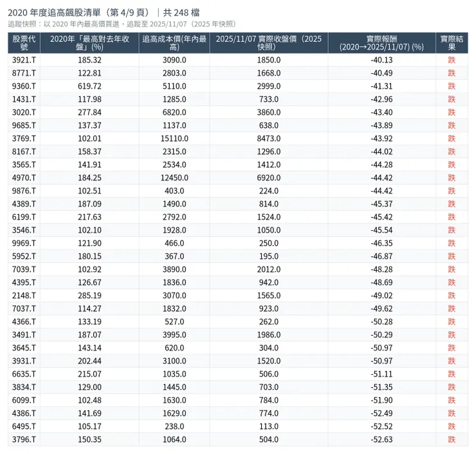Click stock code 4389.T
This screenshot has width=476, height=454.
click(x=24, y=204)
